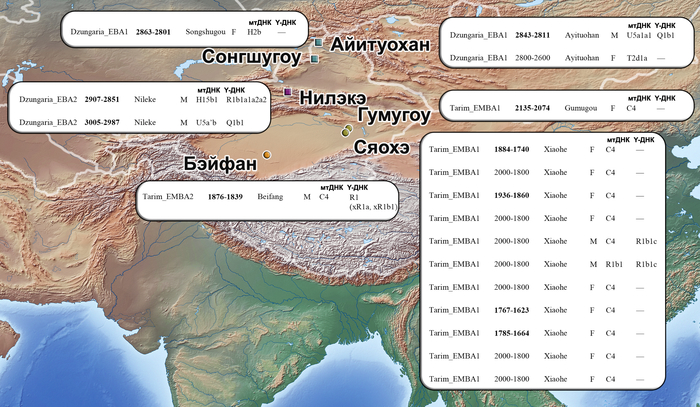Click Q1b1 in the Ayituohan male row

coord(666,35)
